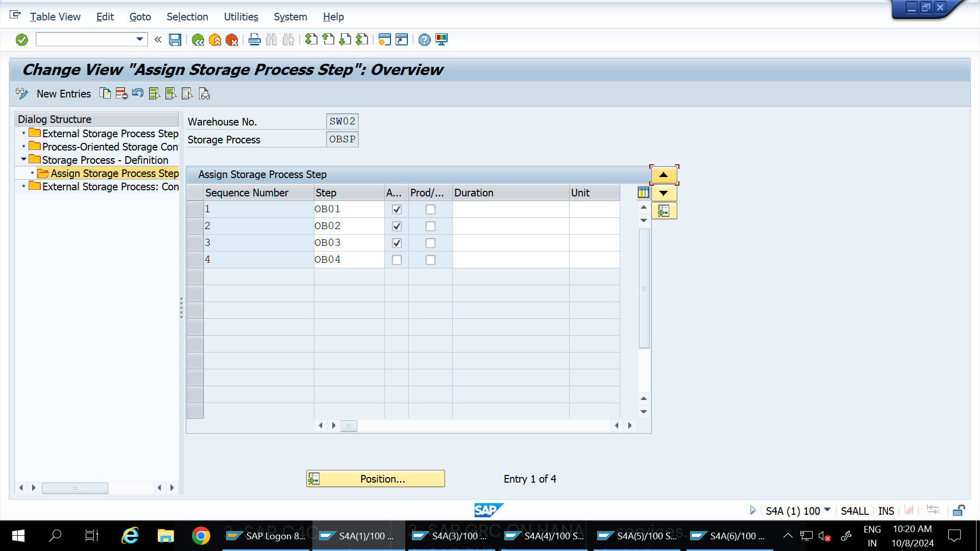Go back using the green Back arrow
This screenshot has width=980, height=551.
pyautogui.click(x=199, y=40)
